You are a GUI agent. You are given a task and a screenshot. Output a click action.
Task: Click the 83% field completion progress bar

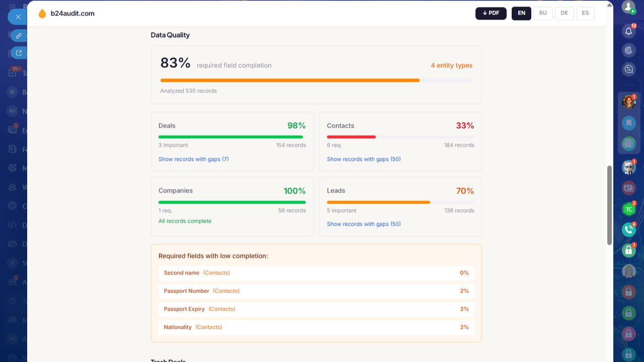[x=316, y=80]
